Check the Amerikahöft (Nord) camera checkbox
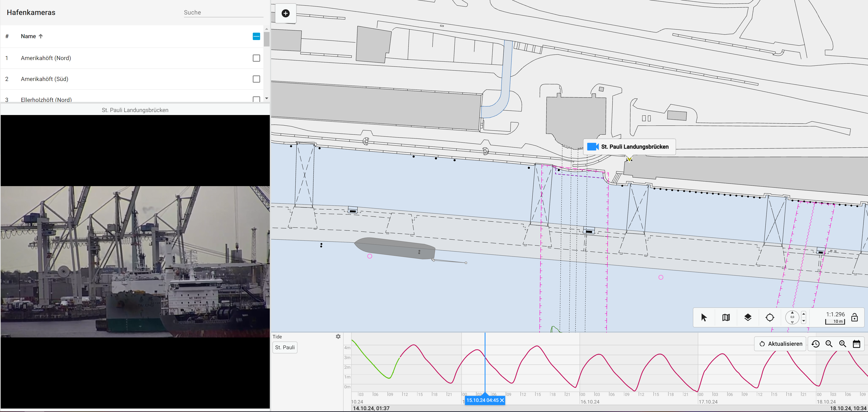 click(256, 58)
